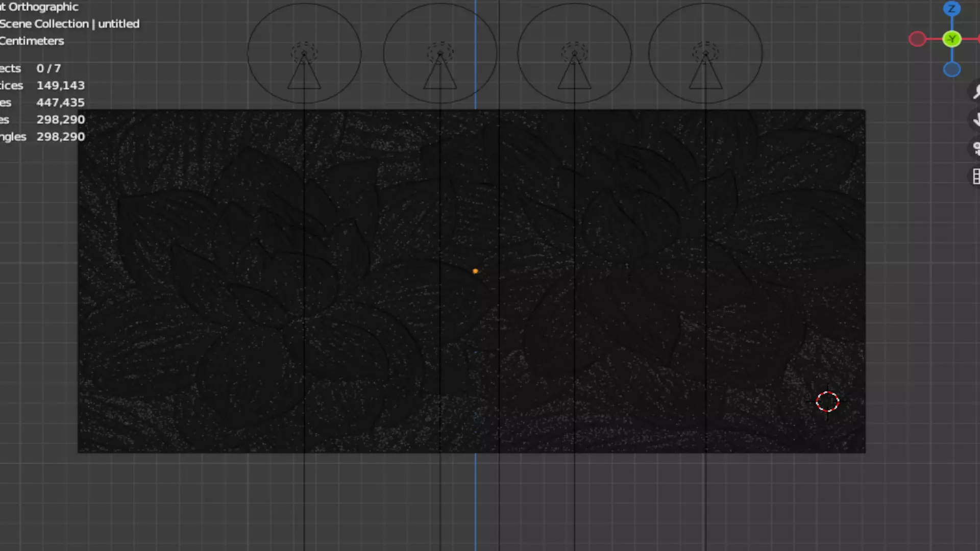The height and width of the screenshot is (551, 980).
Task: Click the Orthographic view name label
Action: click(x=43, y=7)
